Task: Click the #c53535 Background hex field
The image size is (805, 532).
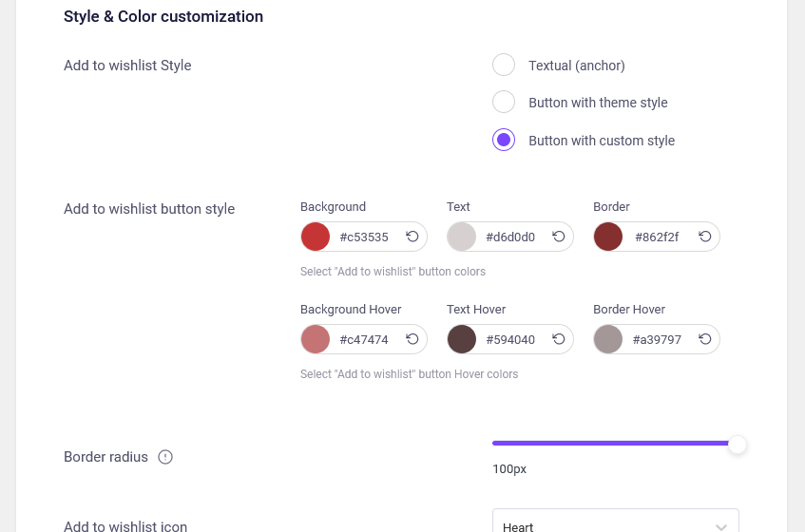Action: coord(364,237)
